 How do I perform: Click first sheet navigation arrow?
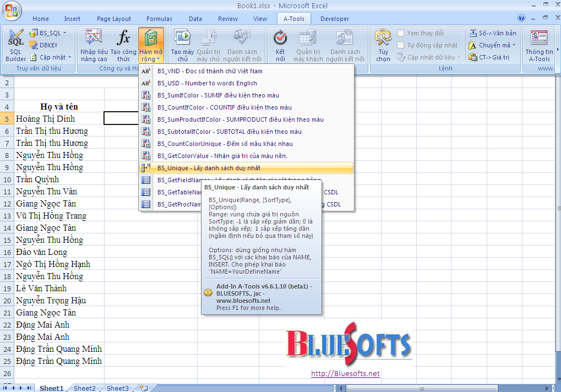click(x=5, y=388)
